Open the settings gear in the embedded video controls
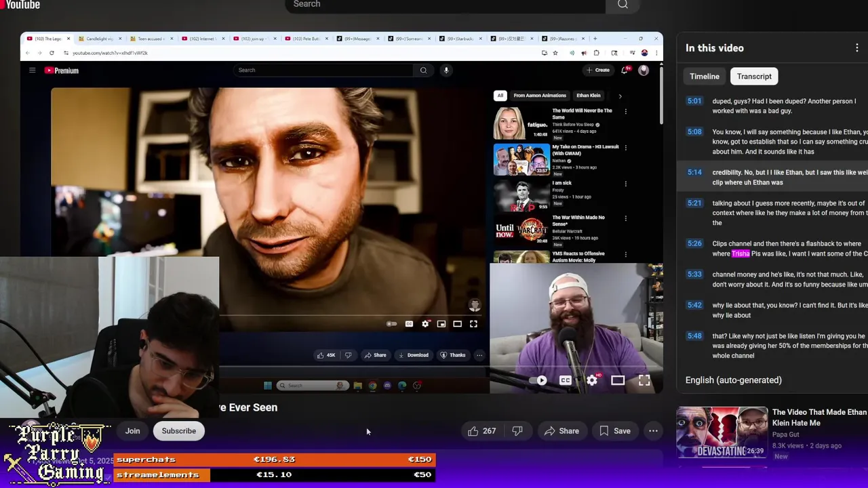Viewport: 868px width, 488px height. tap(425, 324)
